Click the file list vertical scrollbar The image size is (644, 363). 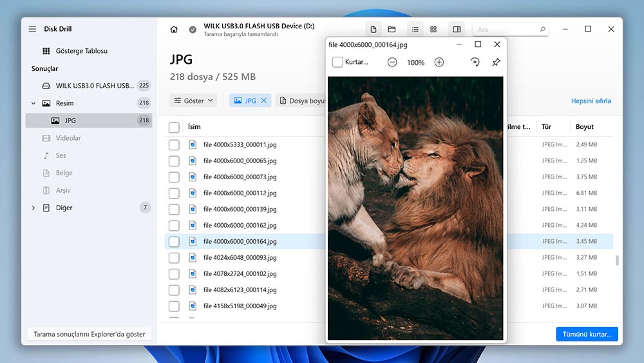pyautogui.click(x=617, y=260)
